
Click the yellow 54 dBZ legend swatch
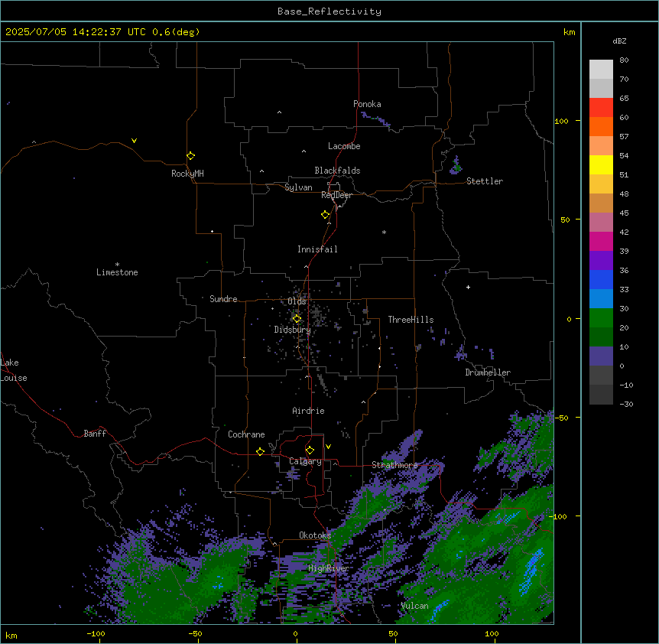pyautogui.click(x=601, y=164)
